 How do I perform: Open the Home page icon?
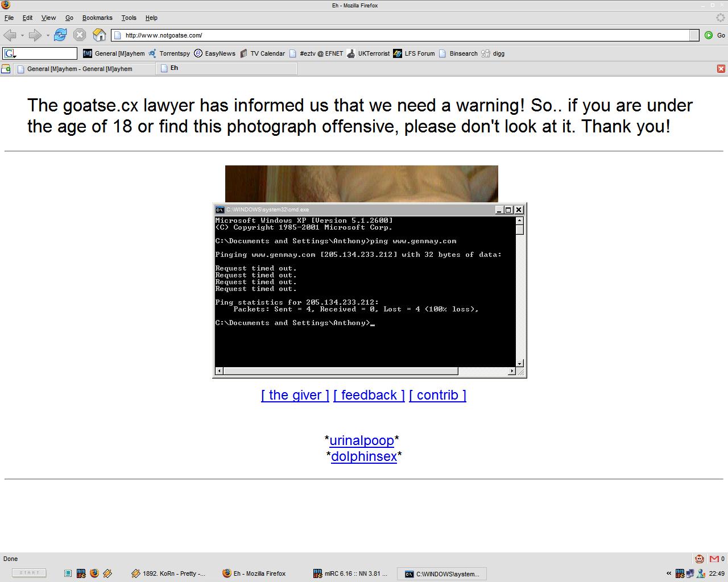click(x=100, y=35)
